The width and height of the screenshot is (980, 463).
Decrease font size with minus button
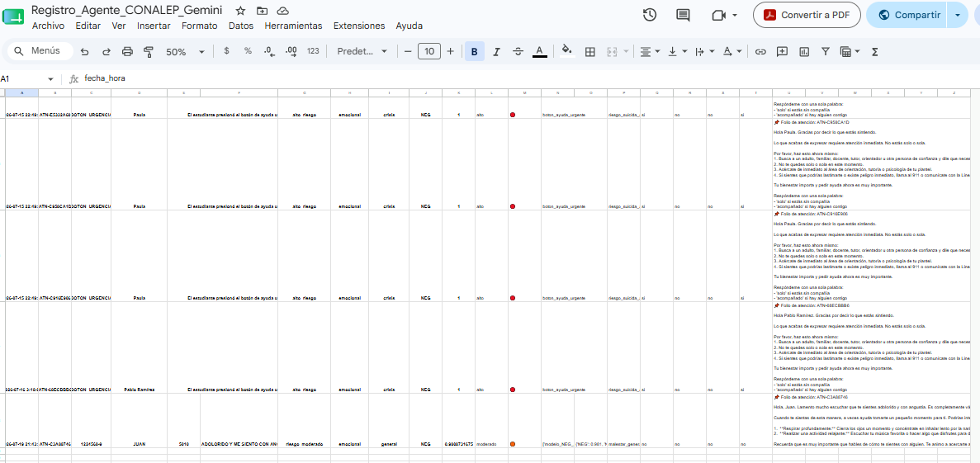[x=408, y=51]
